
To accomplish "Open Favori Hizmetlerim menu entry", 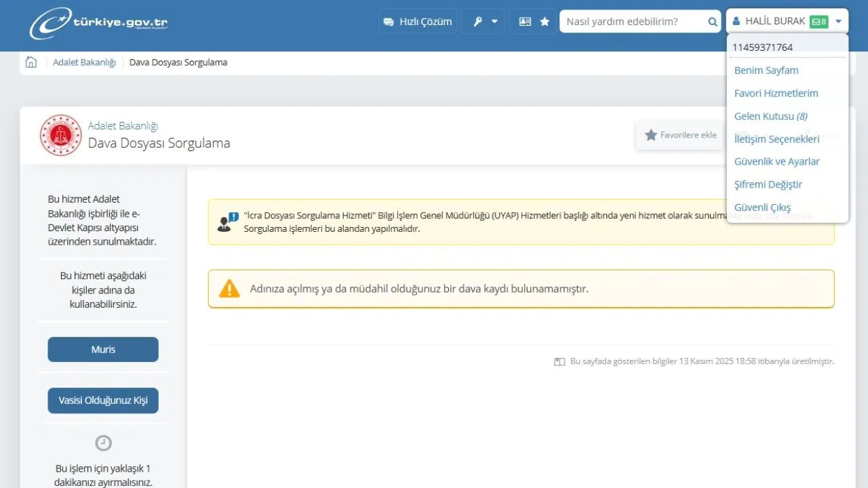I will click(x=776, y=94).
